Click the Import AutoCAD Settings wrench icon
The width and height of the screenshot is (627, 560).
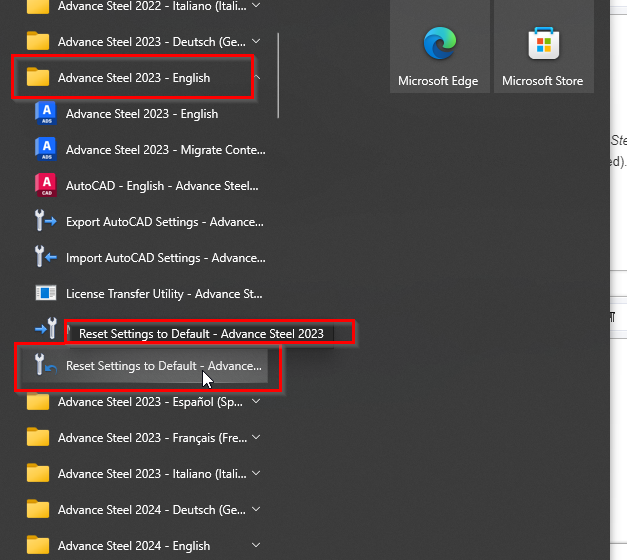coord(45,257)
